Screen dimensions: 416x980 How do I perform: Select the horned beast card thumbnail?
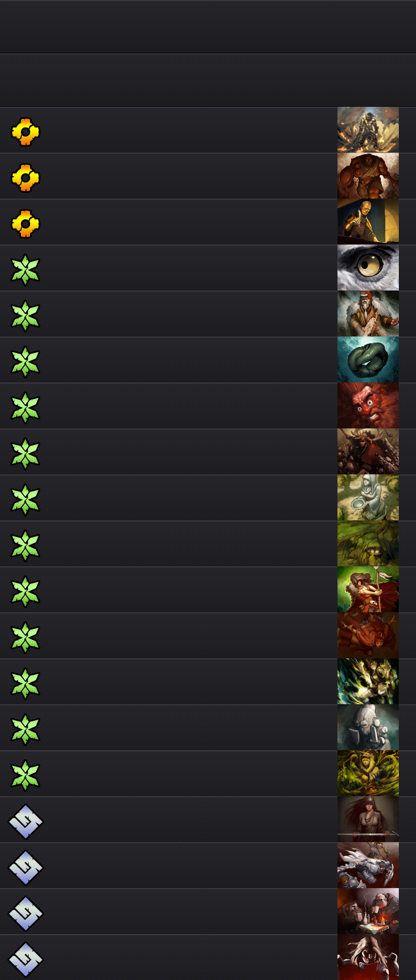368,452
